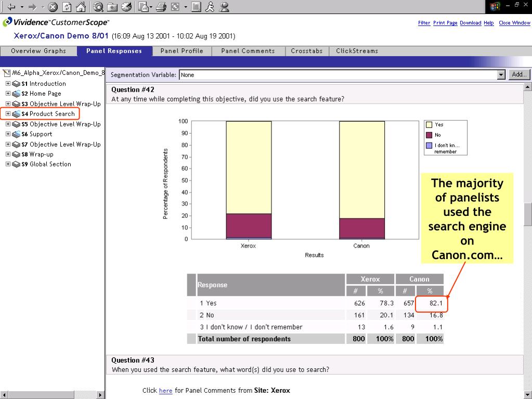Expand the S7 Objective Level Wrap-Up node

[x=8, y=144]
